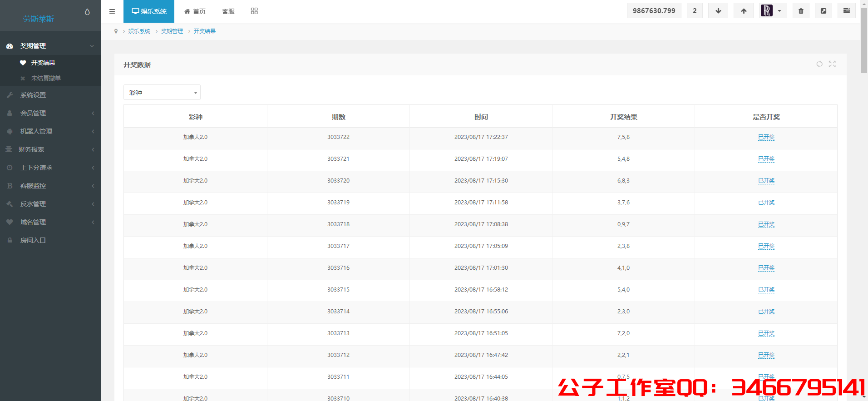Click the fullscreen expand icon button in top bar
868x401 pixels.
coord(824,11)
